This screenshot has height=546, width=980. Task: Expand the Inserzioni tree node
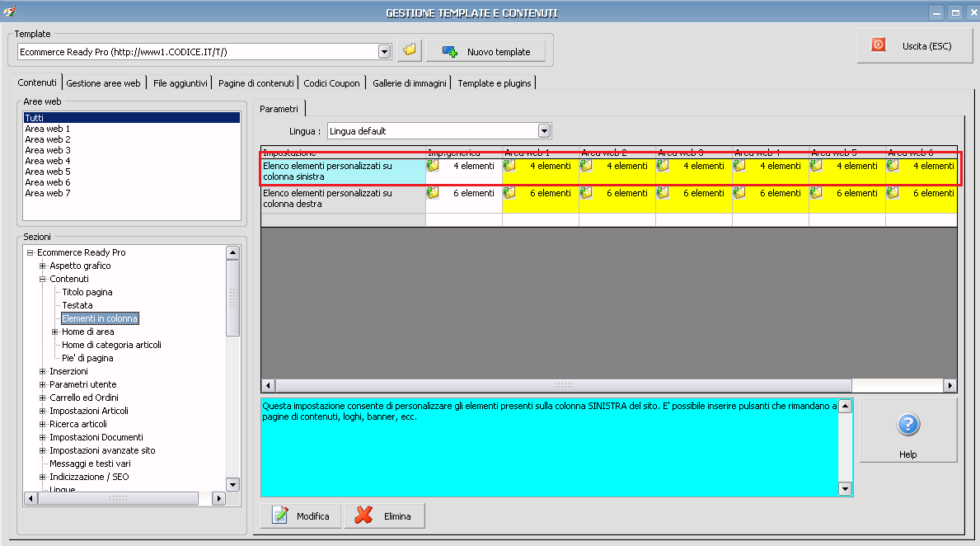tap(43, 371)
